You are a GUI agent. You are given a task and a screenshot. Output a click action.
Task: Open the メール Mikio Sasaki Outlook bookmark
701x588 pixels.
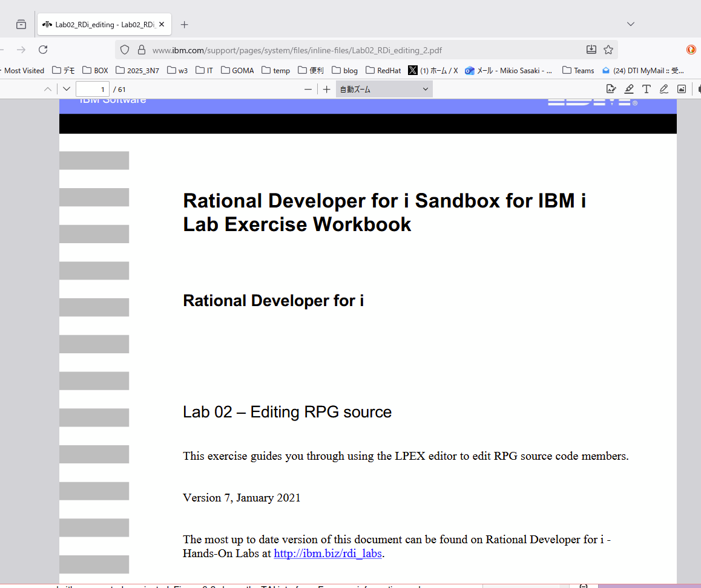tap(508, 71)
